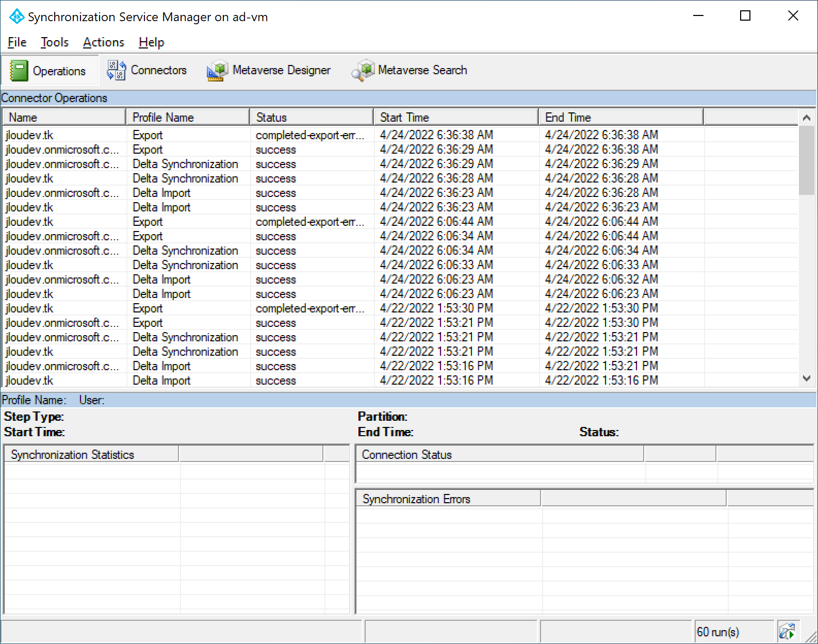The image size is (818, 644).
Task: Select onmicrosoft Export run started 6:36:29 AM
Action: pyautogui.click(x=400, y=149)
